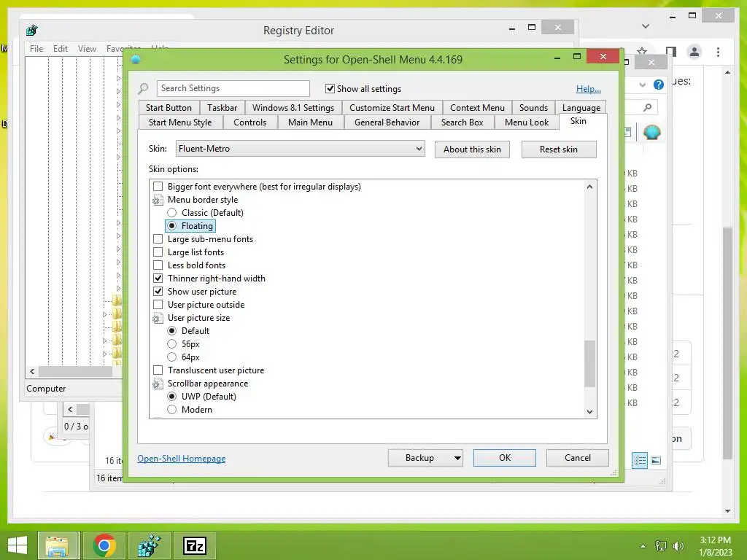Click the Reset skin button
The image size is (747, 560).
click(558, 149)
